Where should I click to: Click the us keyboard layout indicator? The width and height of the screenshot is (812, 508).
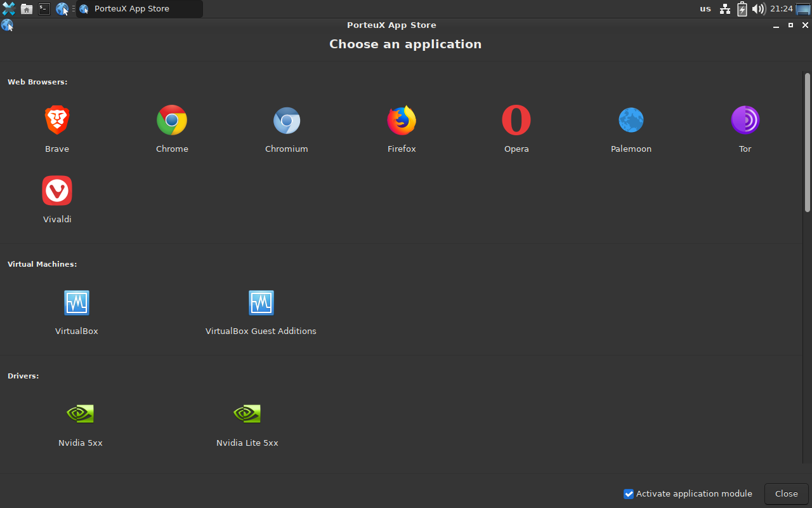tap(705, 9)
